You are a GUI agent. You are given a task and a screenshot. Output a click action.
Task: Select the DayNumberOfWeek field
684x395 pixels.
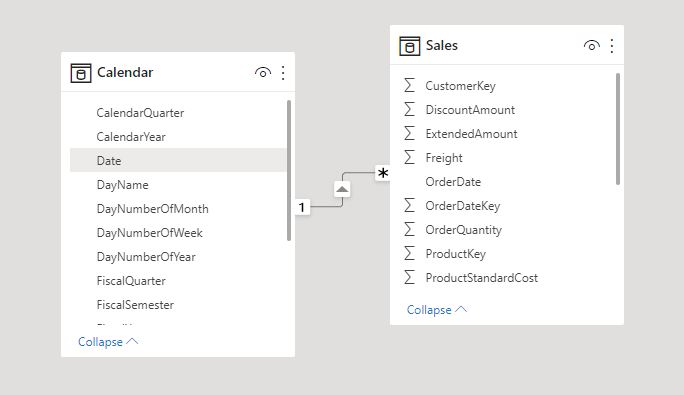pyautogui.click(x=178, y=233)
